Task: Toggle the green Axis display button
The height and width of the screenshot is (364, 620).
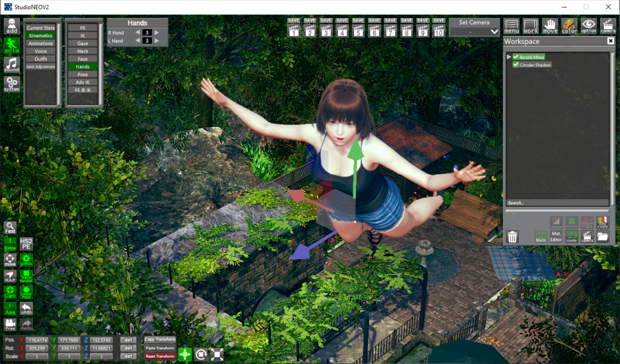Action: click(x=10, y=308)
